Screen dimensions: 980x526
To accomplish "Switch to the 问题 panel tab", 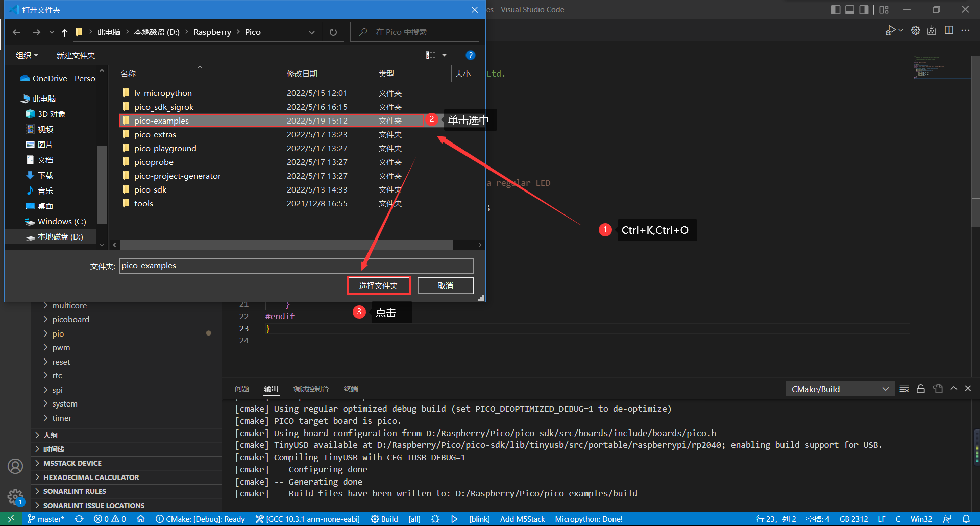I will tap(241, 389).
